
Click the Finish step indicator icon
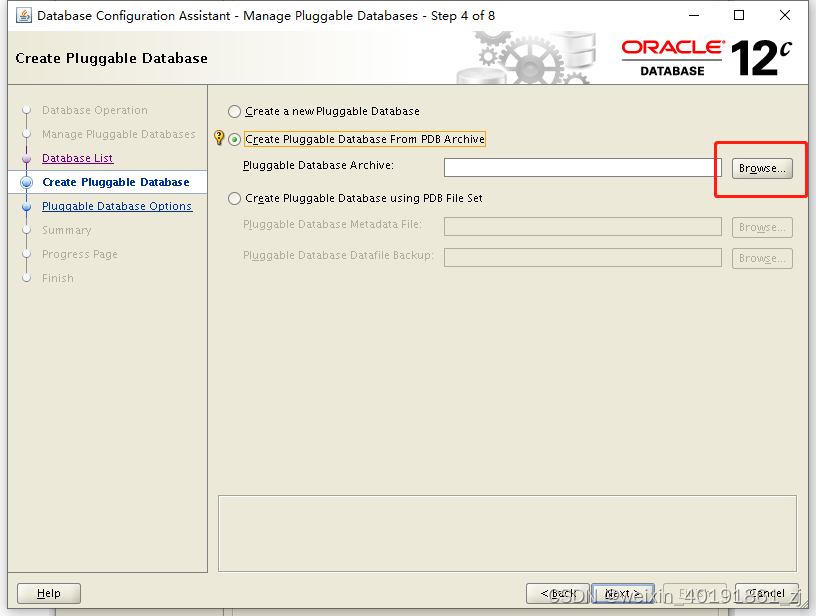(x=28, y=278)
